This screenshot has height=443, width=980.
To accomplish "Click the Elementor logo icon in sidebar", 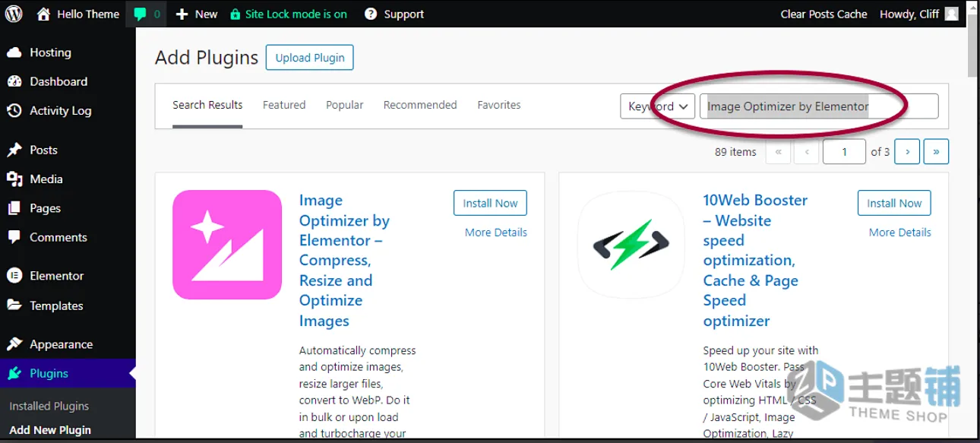I will coord(14,276).
